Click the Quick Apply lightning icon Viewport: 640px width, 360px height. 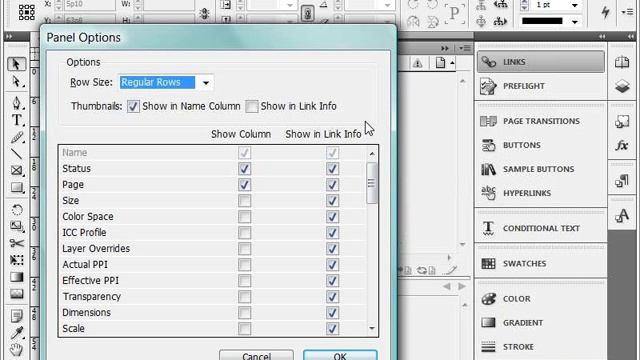click(605, 12)
